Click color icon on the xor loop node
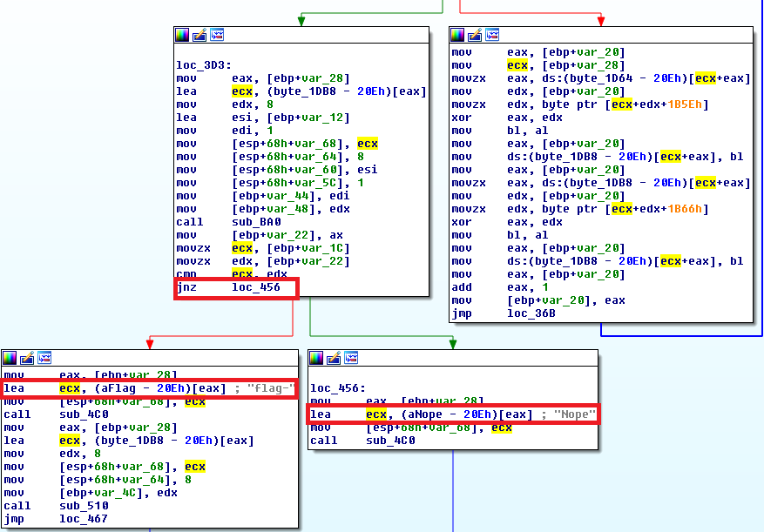This screenshot has width=764, height=532. point(457,35)
